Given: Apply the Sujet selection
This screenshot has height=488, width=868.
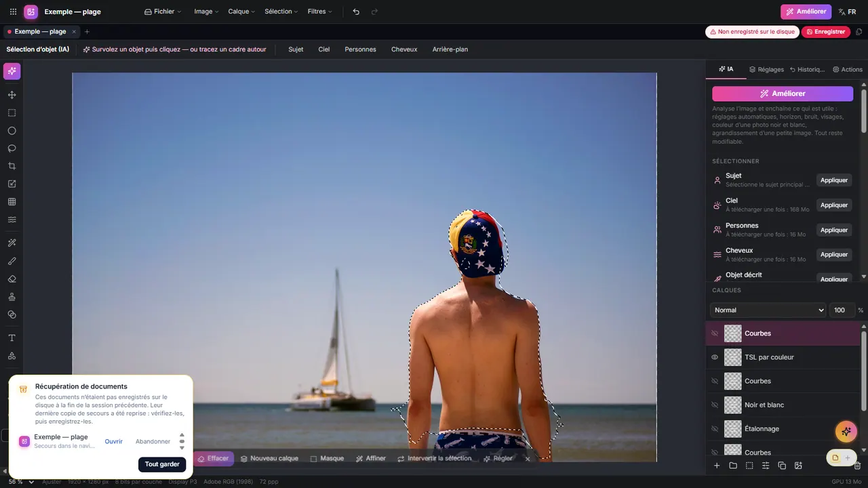Looking at the screenshot, I should click(x=834, y=180).
